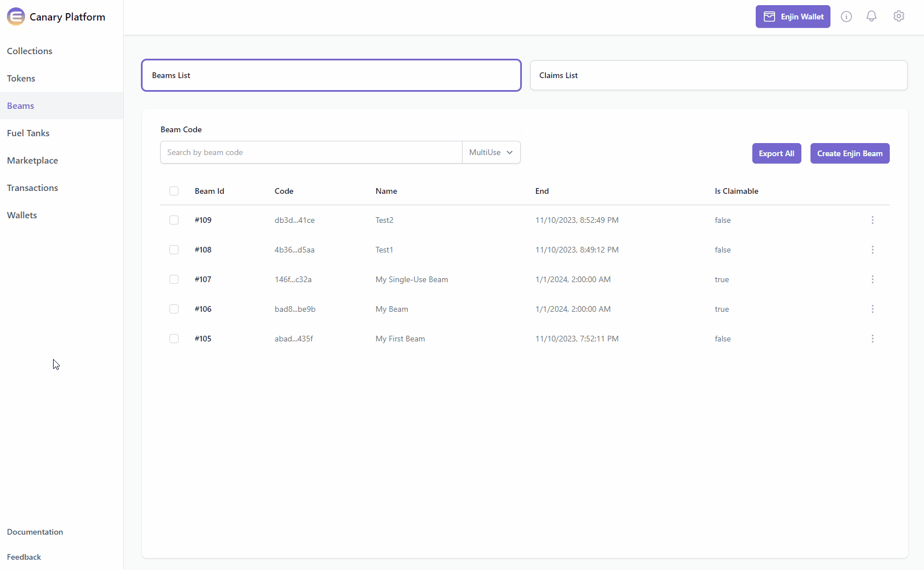Open row actions menu for beam #106
The height and width of the screenshot is (570, 924).
tap(873, 309)
